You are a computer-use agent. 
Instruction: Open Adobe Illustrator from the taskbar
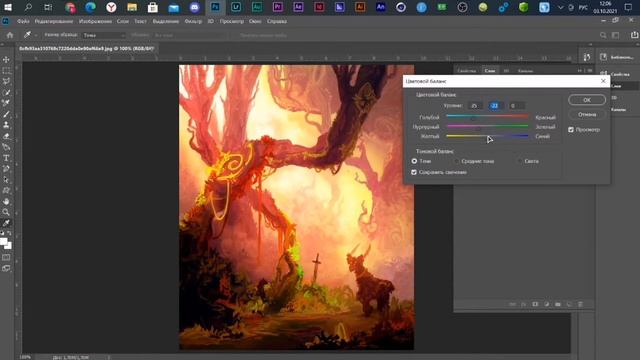tap(360, 7)
